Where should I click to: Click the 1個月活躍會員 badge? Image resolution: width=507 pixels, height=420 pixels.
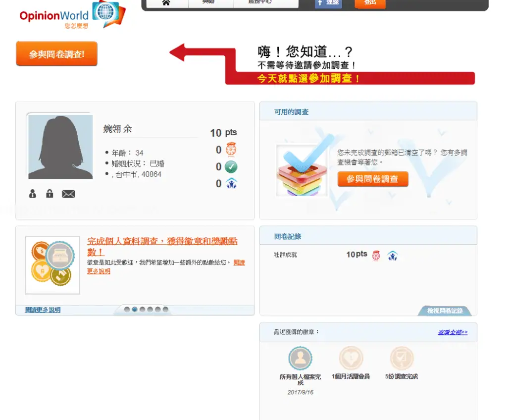point(351,358)
